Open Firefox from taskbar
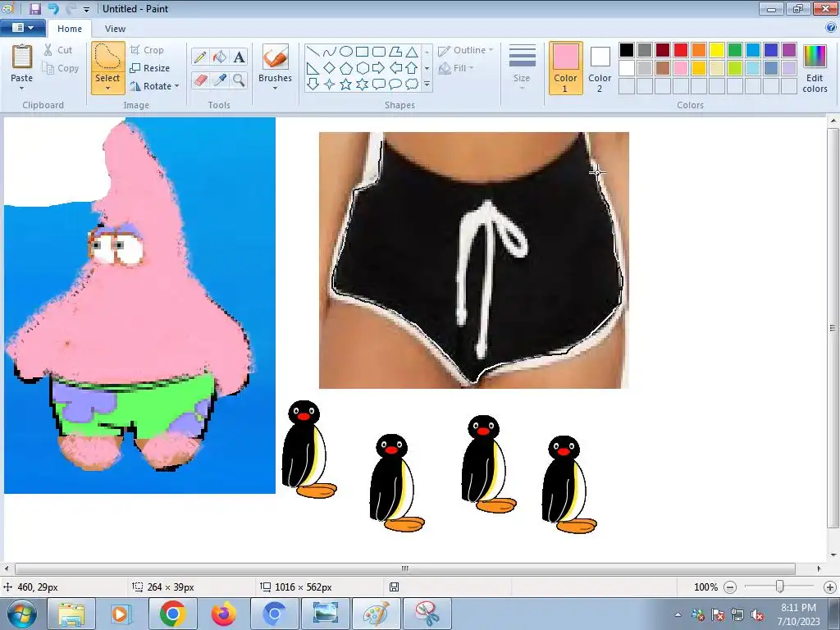840x630 pixels. pos(223,614)
